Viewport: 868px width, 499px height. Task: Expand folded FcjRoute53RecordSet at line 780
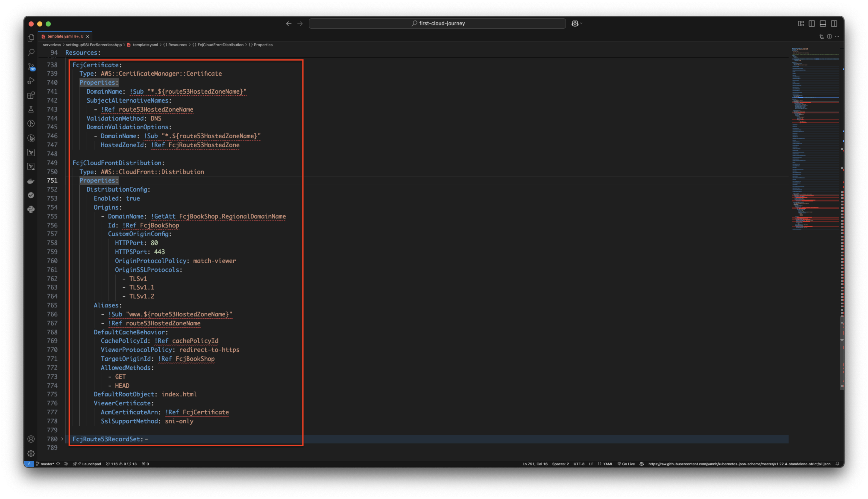coord(62,439)
